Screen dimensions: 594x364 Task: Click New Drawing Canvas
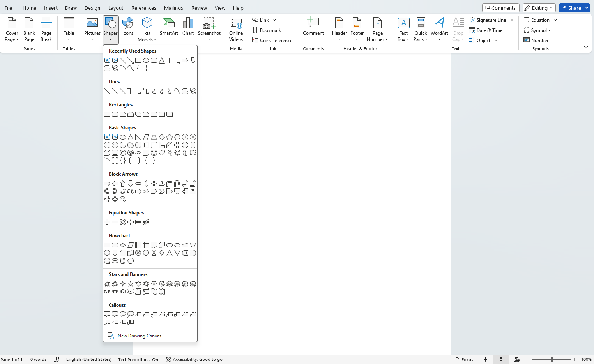tap(139, 336)
